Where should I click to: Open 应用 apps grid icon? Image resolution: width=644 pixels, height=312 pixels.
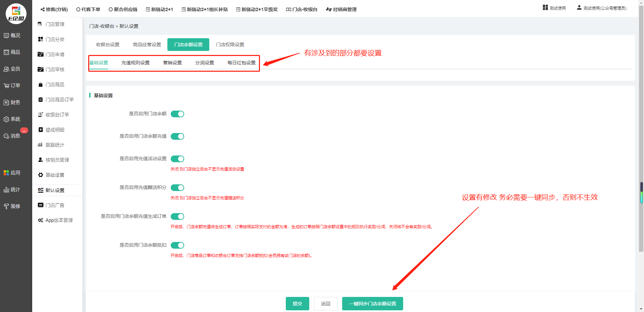point(12,173)
